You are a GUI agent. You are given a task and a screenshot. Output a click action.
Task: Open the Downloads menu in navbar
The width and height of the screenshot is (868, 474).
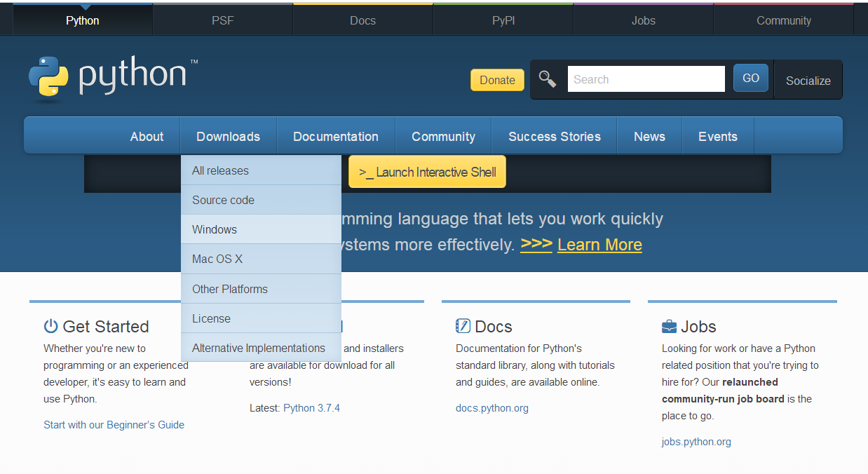pyautogui.click(x=229, y=137)
